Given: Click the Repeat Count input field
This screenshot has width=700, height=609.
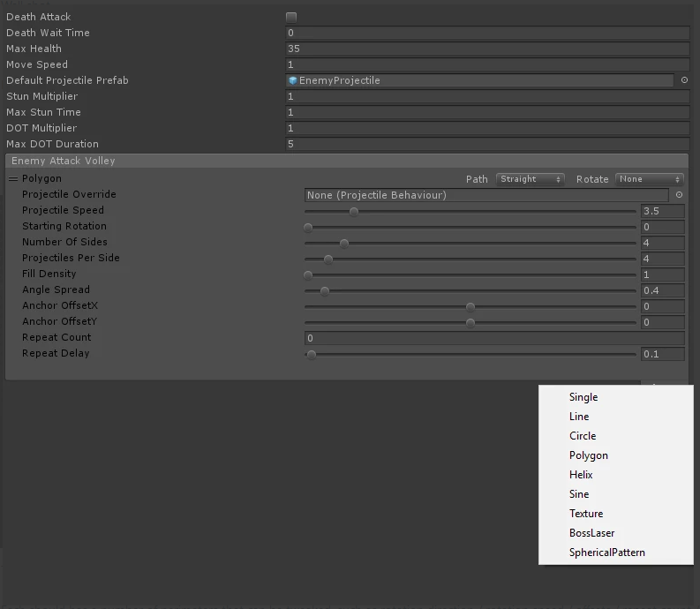Looking at the screenshot, I should pyautogui.click(x=494, y=338).
